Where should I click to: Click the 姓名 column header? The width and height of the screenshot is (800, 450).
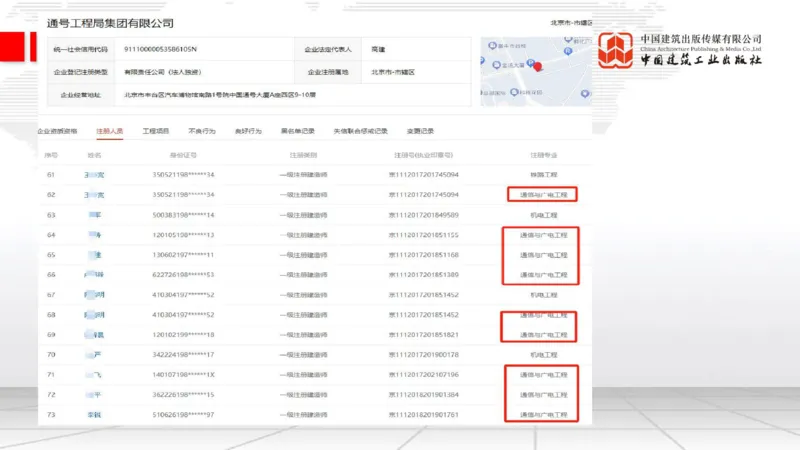(x=94, y=155)
